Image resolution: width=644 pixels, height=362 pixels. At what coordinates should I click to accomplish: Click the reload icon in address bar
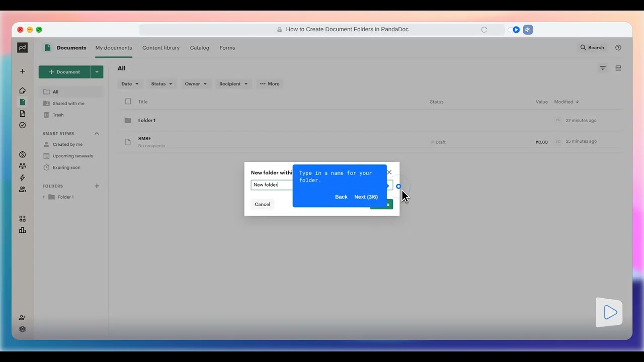(x=484, y=30)
